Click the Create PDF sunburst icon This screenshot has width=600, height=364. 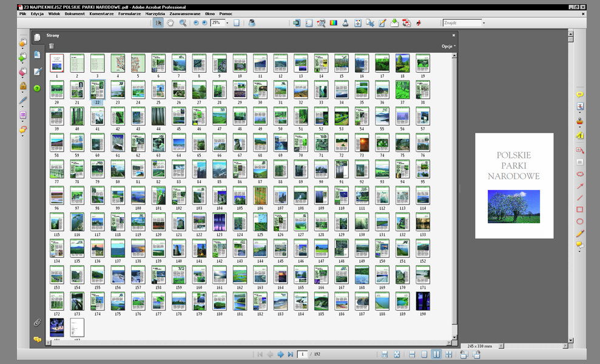coord(22,42)
